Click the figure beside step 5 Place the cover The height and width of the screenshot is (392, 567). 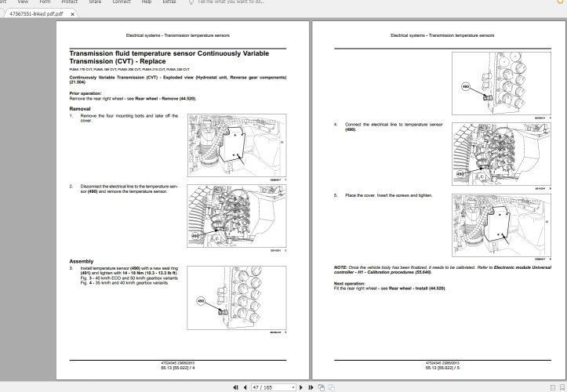[501, 225]
